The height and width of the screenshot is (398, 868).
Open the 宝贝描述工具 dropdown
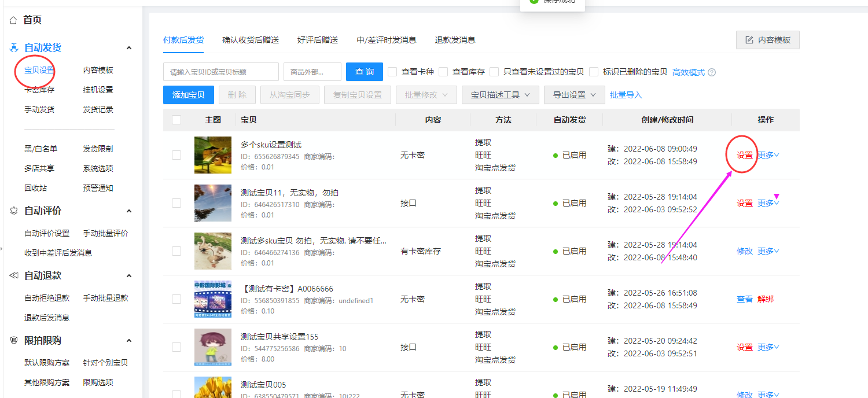pos(501,95)
